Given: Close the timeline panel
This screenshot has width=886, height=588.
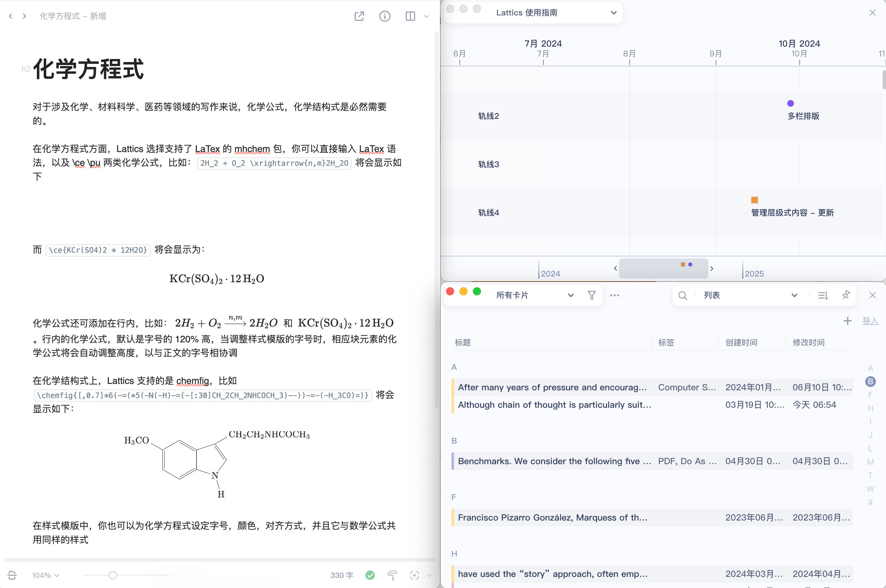Looking at the screenshot, I should click(x=873, y=13).
